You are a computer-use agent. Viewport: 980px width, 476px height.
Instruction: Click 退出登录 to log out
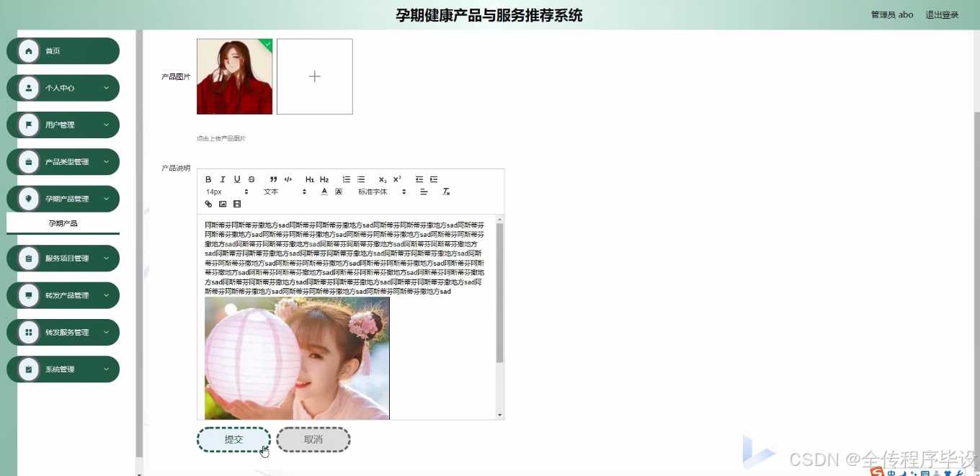click(942, 14)
